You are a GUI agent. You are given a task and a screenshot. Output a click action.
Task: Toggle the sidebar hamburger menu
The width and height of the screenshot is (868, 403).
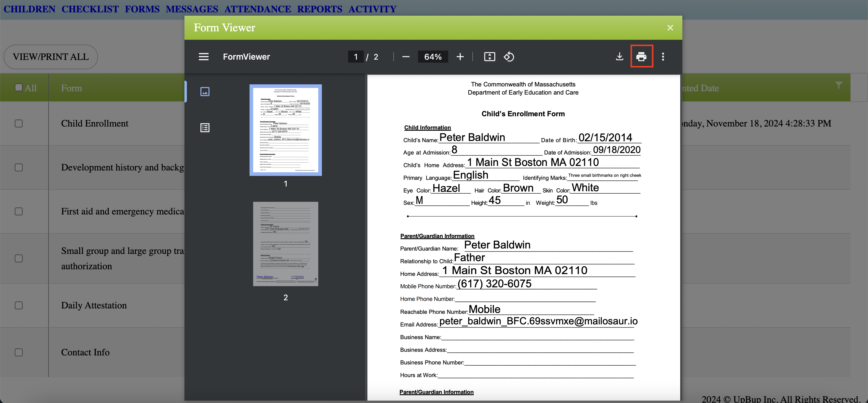tap(203, 57)
